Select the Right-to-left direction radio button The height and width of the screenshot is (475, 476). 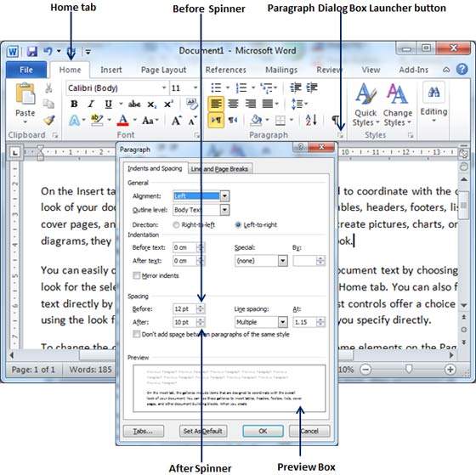[x=176, y=225]
